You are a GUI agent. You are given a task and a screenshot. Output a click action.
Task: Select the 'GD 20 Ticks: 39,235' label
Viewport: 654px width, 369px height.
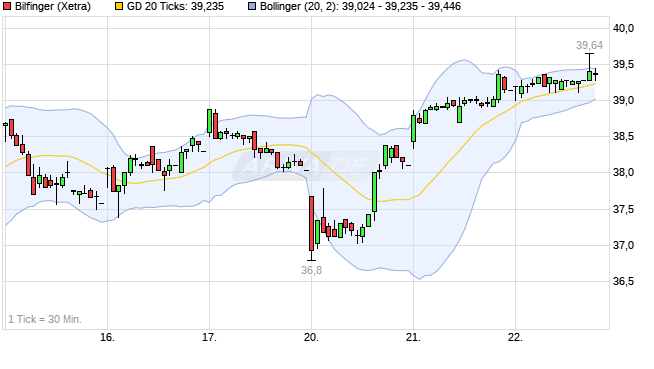coord(175,6)
